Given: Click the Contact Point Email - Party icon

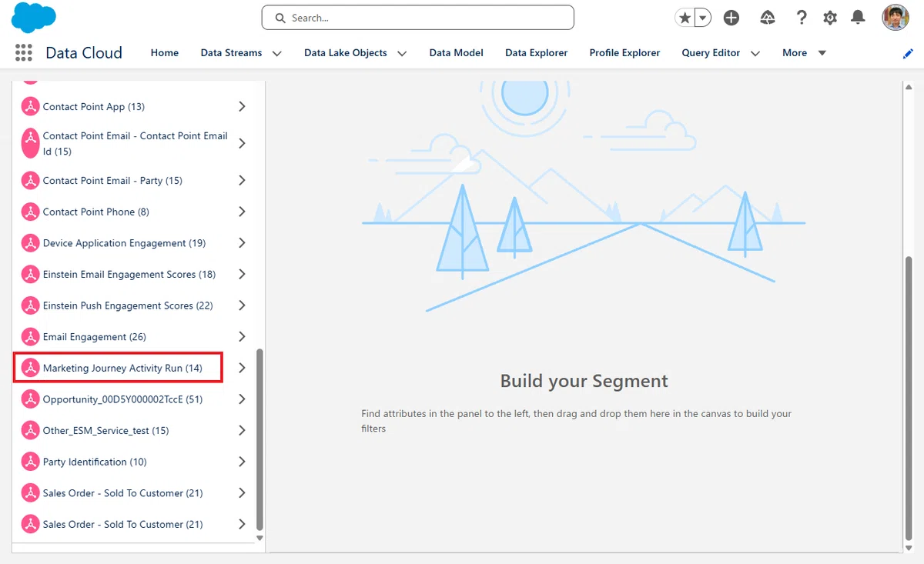Looking at the screenshot, I should pos(30,180).
